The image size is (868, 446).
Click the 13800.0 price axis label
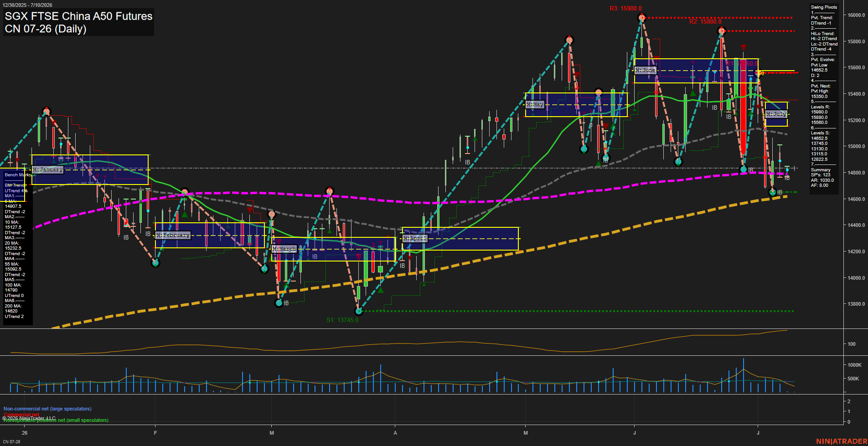click(856, 304)
